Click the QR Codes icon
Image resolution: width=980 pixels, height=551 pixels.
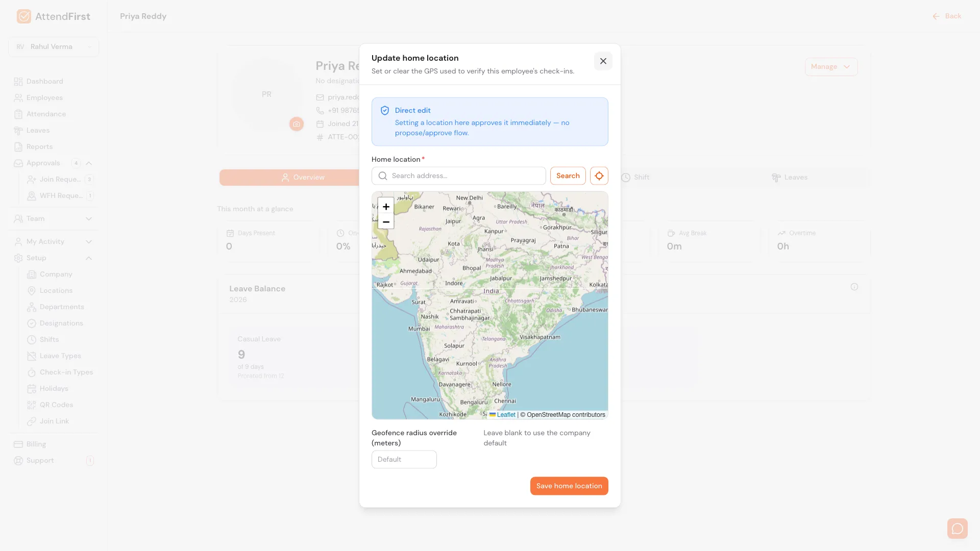point(32,405)
